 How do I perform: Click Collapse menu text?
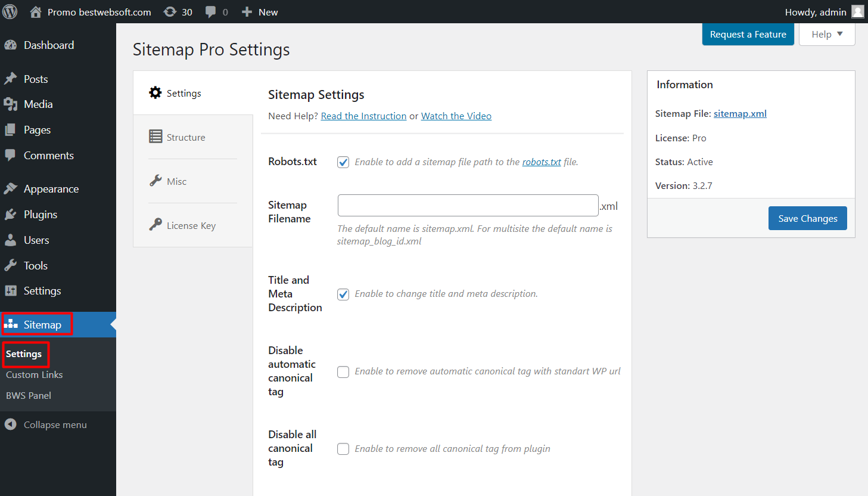(55, 425)
